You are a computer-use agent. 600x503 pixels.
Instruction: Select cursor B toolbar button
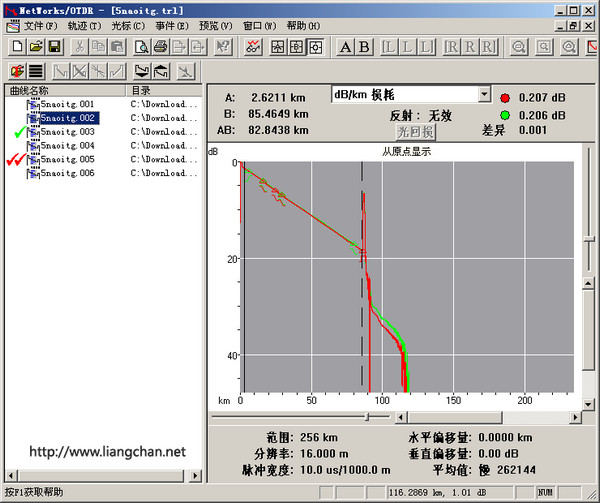coord(363,46)
